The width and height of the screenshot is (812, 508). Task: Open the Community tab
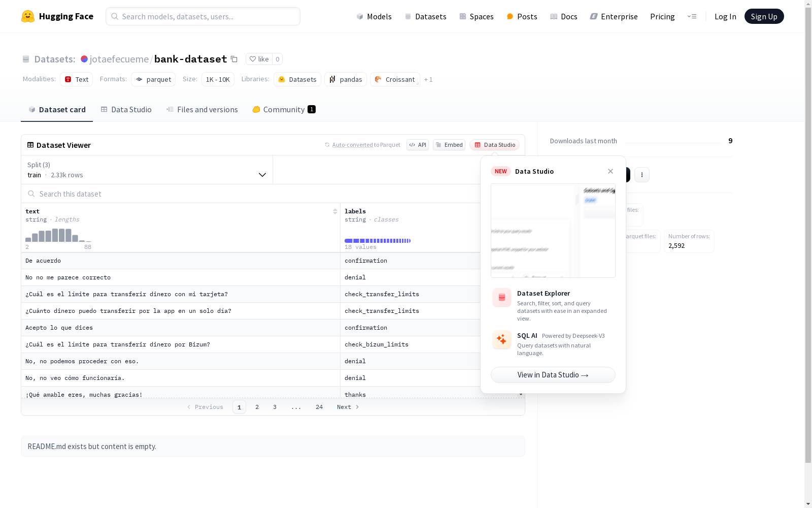(x=284, y=110)
